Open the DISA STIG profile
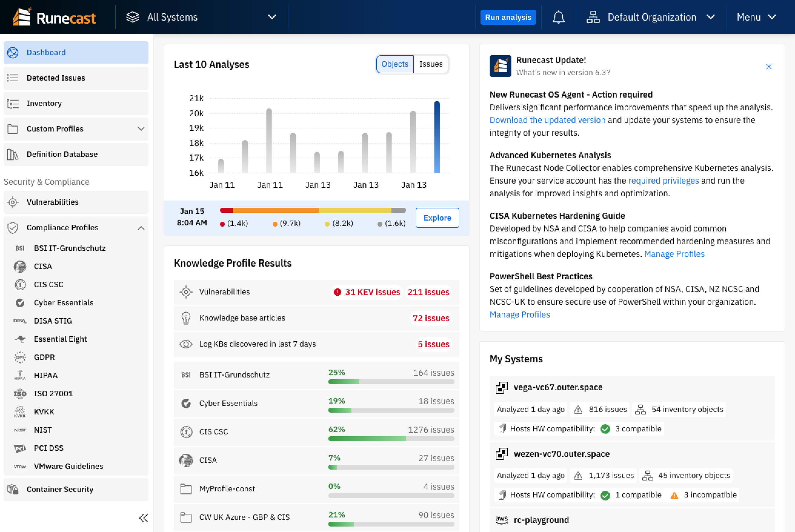Viewport: 795px width, 532px height. 53,321
